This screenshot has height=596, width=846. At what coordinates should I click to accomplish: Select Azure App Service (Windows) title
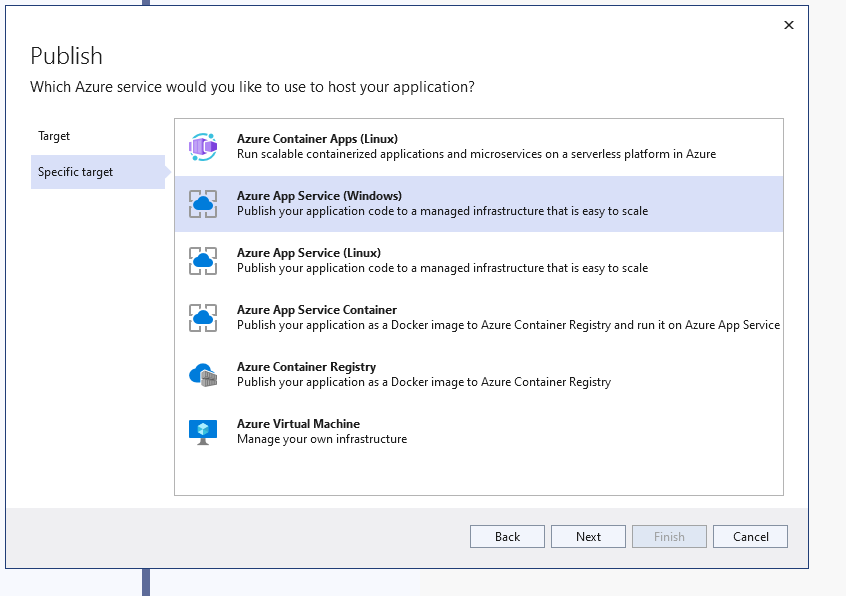[319, 196]
